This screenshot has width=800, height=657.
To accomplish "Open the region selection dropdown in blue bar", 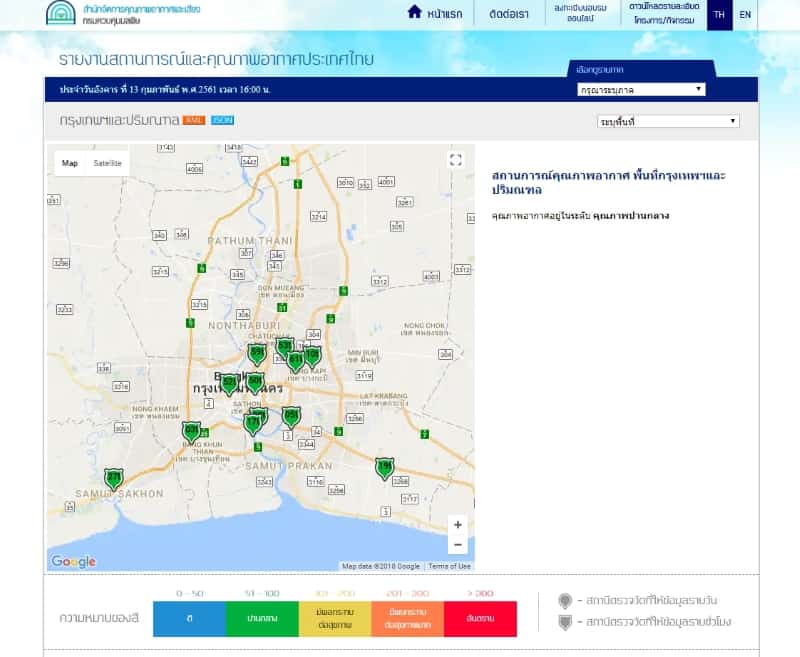I will [x=641, y=90].
